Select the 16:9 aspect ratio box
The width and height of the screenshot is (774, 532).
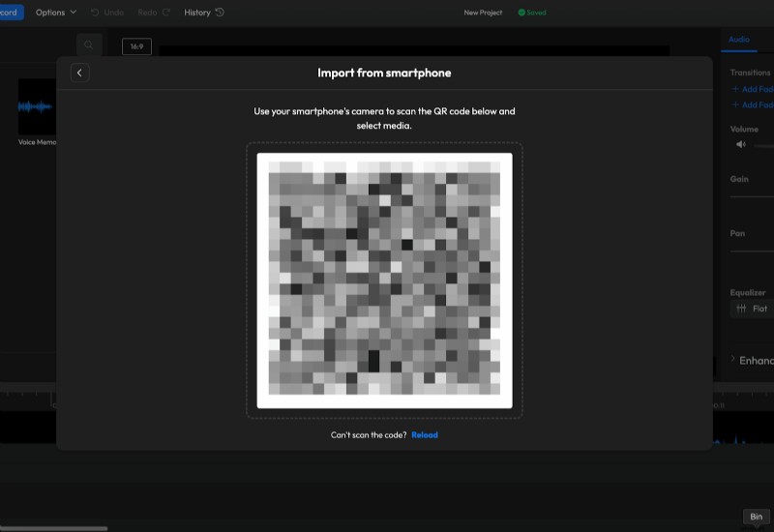point(136,46)
